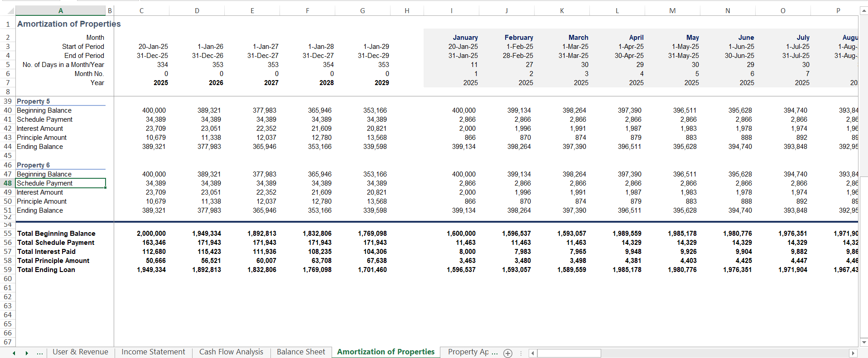This screenshot has height=358, width=868.
Task: Select total schedule payment 163,346 cell
Action: point(142,243)
